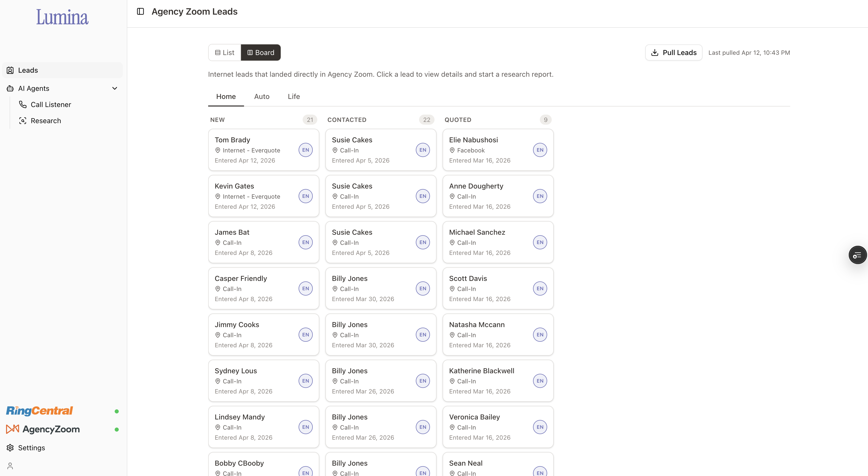Select the Life tab

pyautogui.click(x=294, y=97)
